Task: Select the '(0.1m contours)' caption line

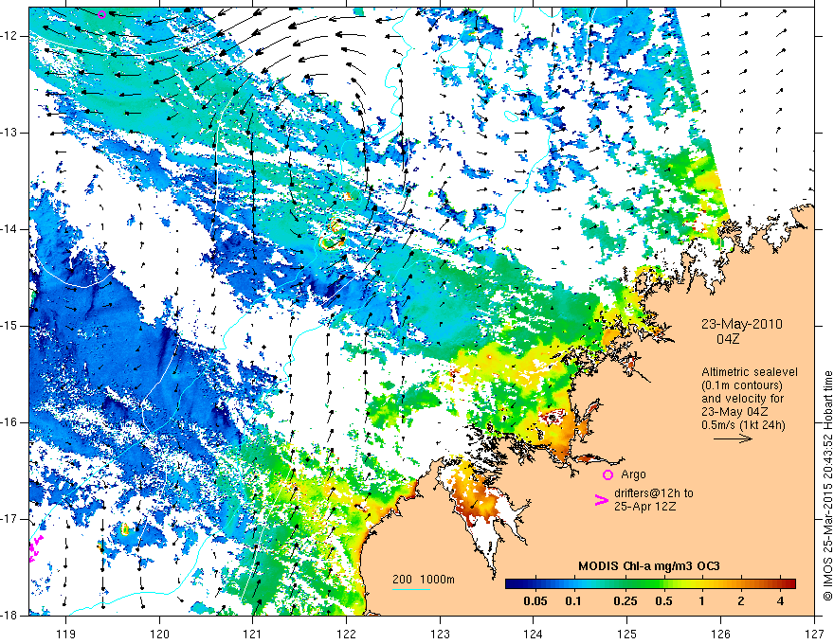Action: [741, 385]
